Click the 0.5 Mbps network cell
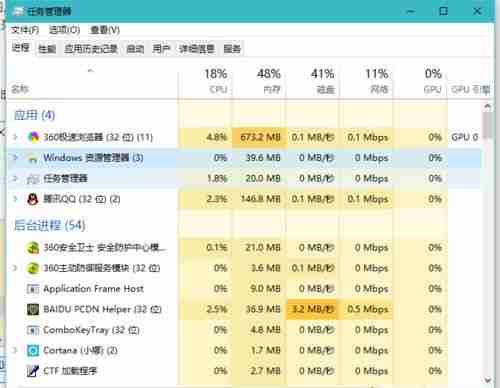Viewport: 500px width, 388px height. coord(366,309)
